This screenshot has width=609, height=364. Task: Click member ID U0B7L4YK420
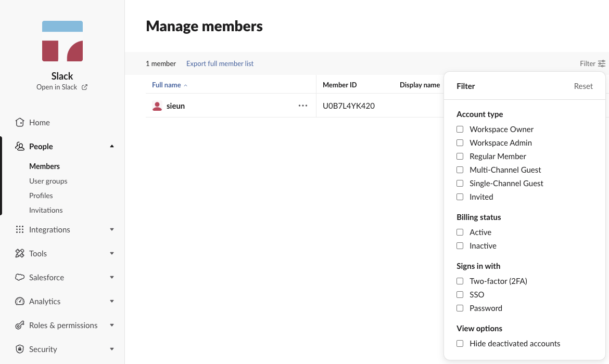[x=349, y=106]
